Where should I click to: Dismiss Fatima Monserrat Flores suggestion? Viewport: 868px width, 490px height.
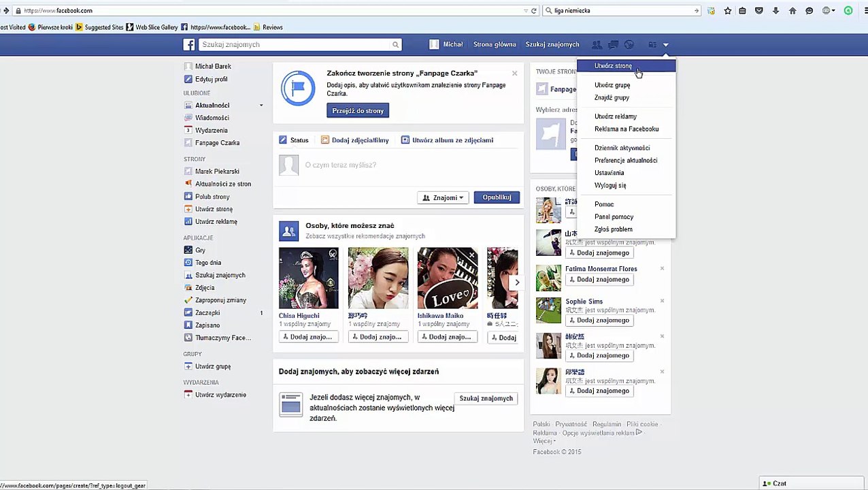(662, 269)
